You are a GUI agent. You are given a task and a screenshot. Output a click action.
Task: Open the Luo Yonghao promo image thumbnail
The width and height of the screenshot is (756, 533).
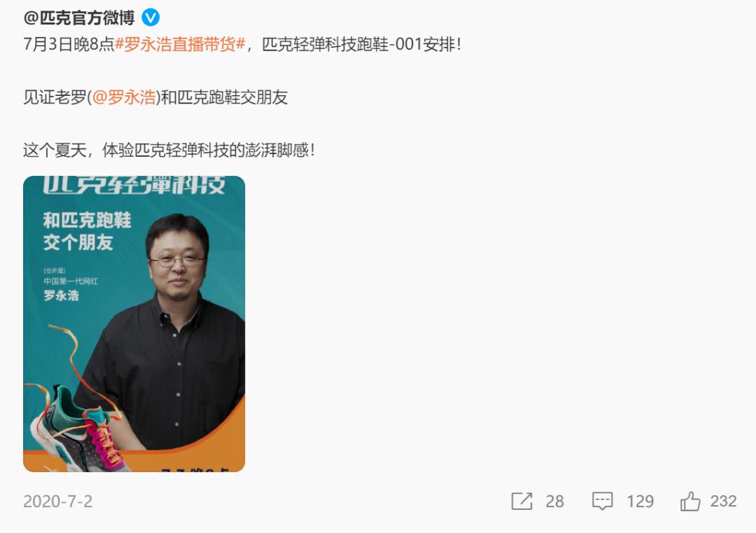[x=134, y=324]
